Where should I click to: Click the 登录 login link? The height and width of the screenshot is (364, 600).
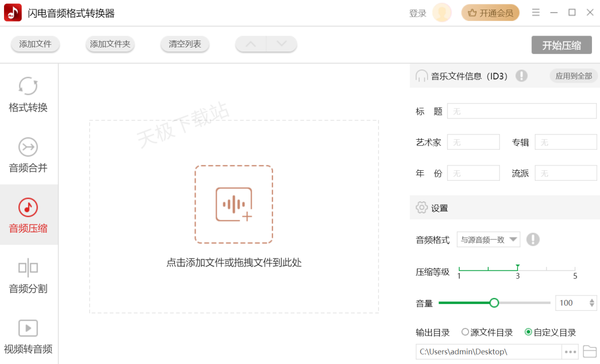[418, 13]
